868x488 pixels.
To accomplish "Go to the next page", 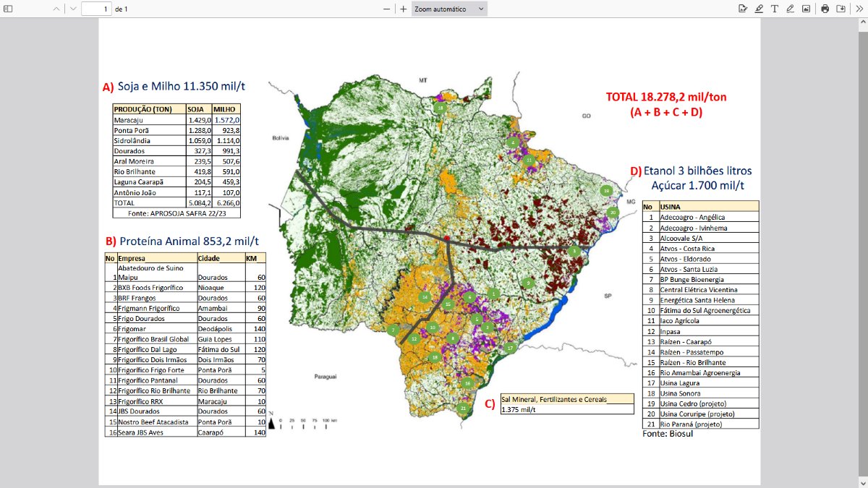I will (73, 9).
